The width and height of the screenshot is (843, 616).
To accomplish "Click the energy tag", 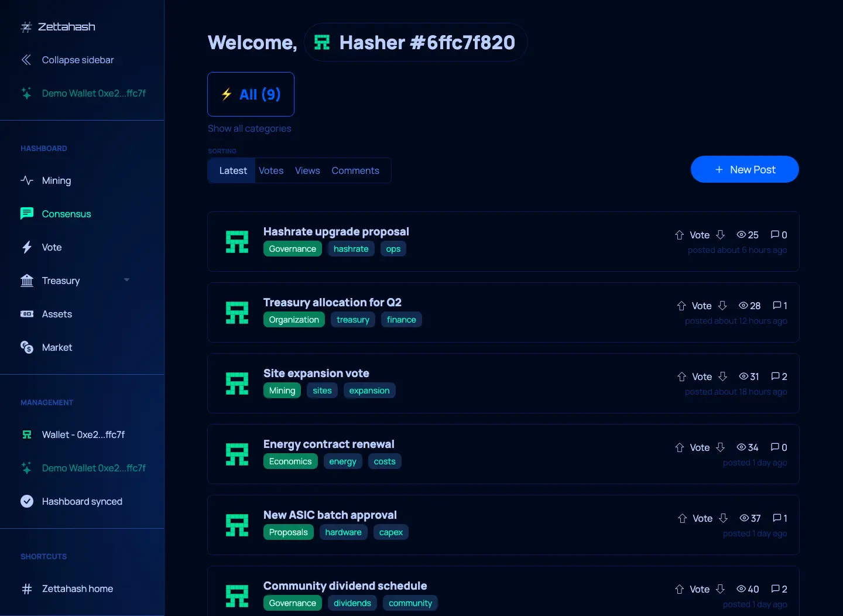I will click(x=343, y=461).
